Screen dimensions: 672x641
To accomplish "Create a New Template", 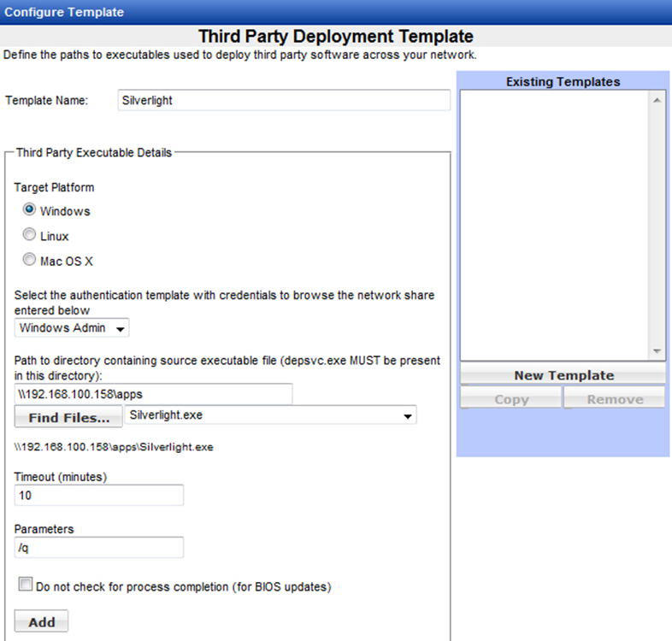I will (563, 375).
